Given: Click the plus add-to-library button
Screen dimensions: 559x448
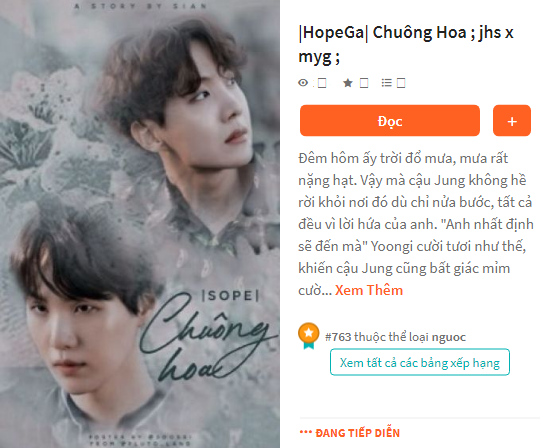Looking at the screenshot, I should [x=512, y=120].
